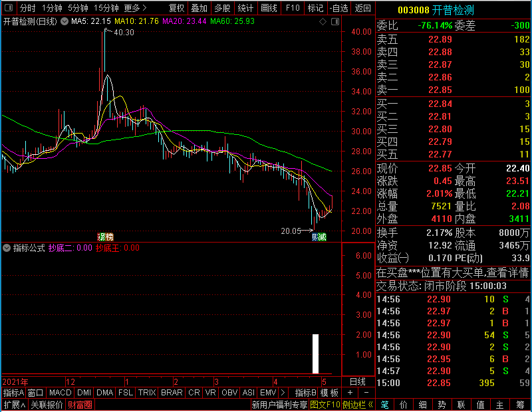Select the 细 details tab
The height and width of the screenshot is (412, 532).
point(422,405)
